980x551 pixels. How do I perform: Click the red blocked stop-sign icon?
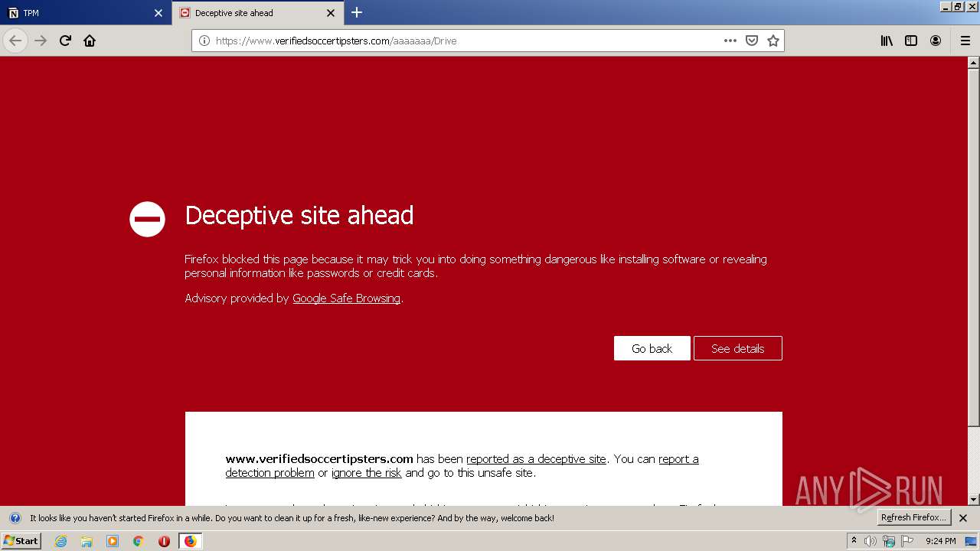click(x=147, y=219)
